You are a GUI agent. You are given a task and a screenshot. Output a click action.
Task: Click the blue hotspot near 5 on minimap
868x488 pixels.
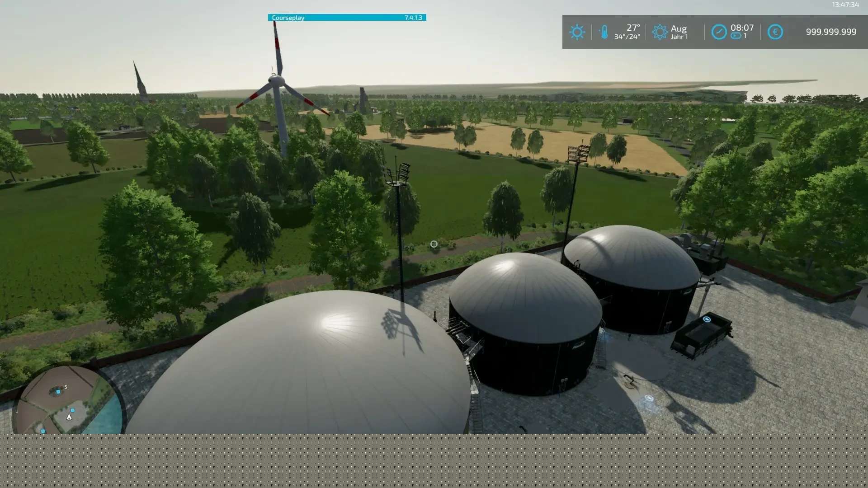pyautogui.click(x=58, y=392)
